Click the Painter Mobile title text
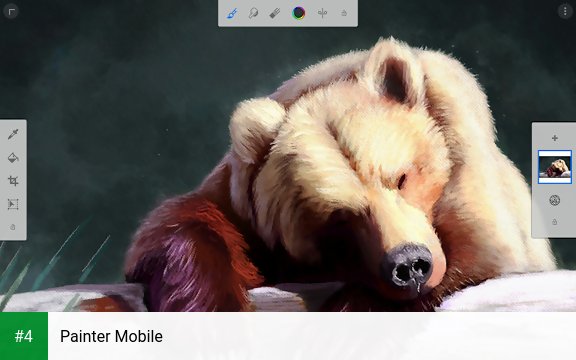The height and width of the screenshot is (360, 576). coord(111,336)
